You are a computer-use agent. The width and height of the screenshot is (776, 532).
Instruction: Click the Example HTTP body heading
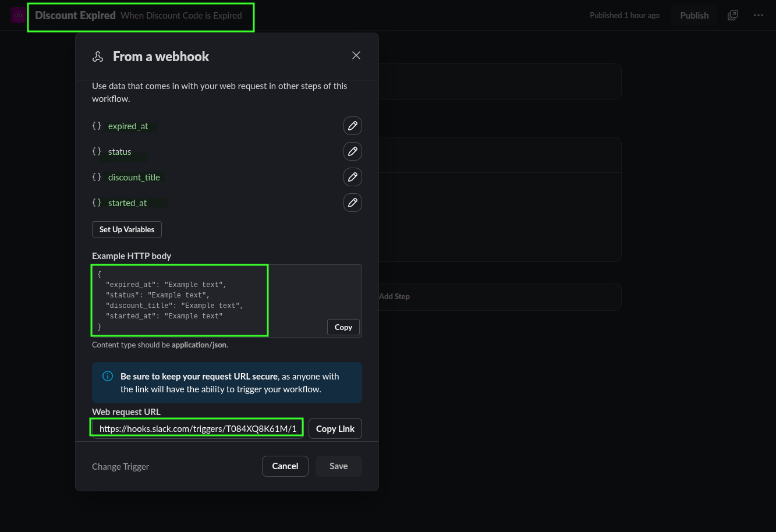tap(132, 256)
